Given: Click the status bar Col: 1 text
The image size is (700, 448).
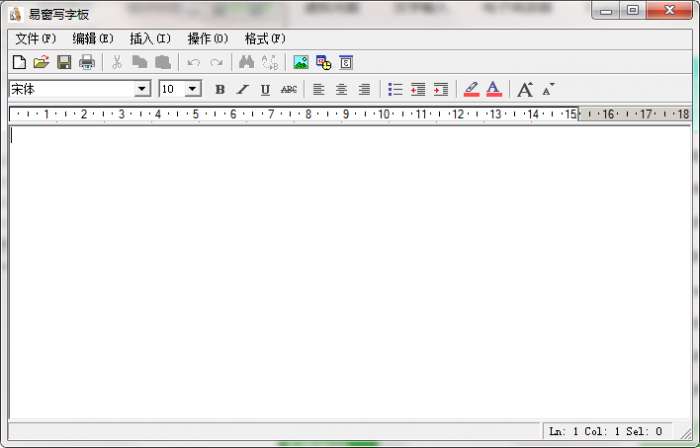Looking at the screenshot, I should [602, 431].
